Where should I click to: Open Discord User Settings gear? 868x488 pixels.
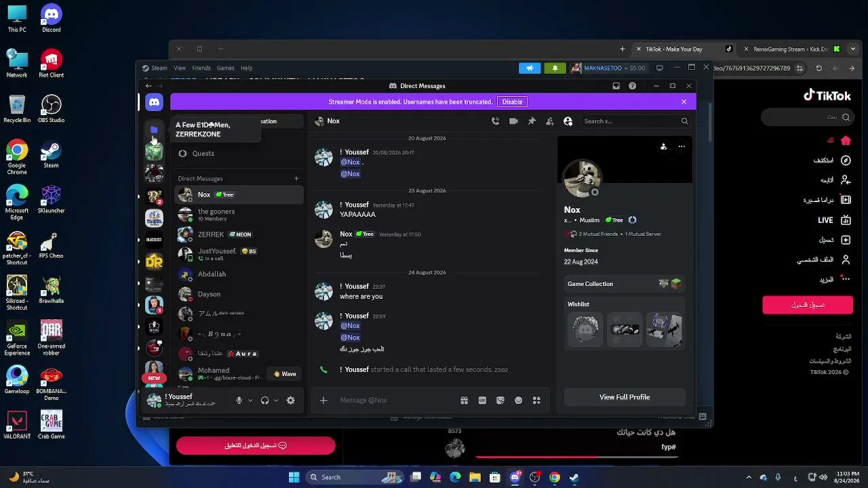[291, 401]
